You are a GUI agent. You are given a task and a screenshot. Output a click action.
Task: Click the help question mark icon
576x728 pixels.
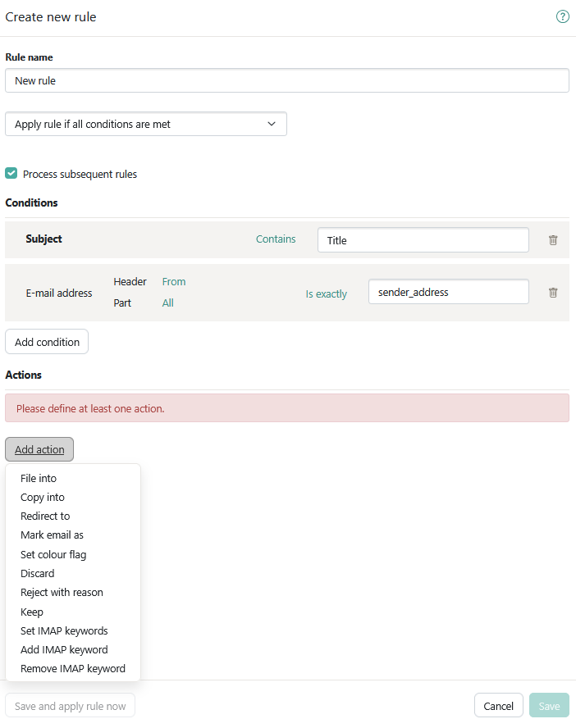(x=563, y=16)
